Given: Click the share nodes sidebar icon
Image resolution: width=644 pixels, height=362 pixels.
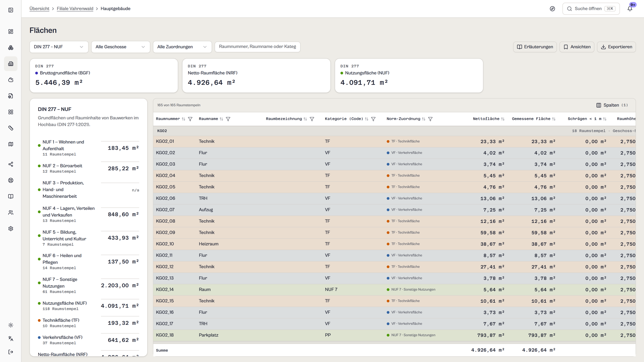Looking at the screenshot, I should pyautogui.click(x=11, y=164).
